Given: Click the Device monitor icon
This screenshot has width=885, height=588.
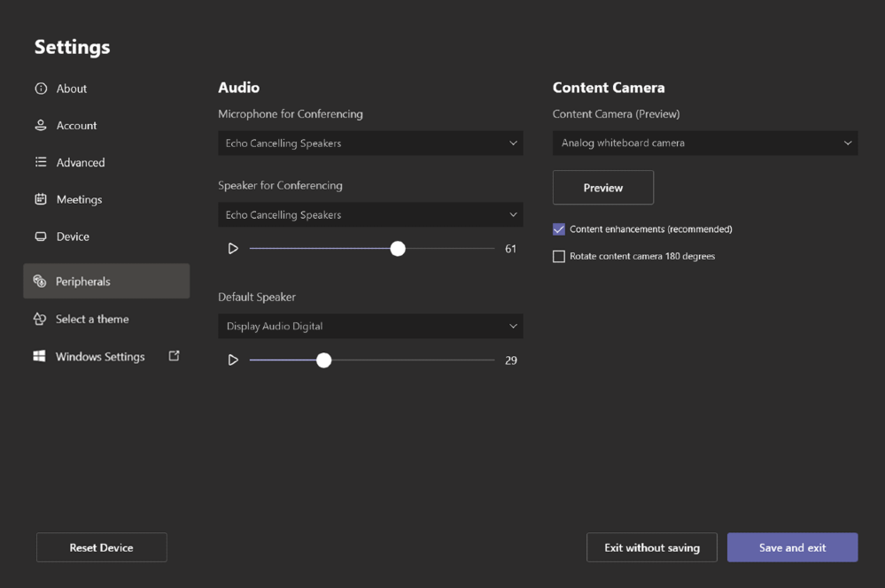Looking at the screenshot, I should tap(41, 236).
